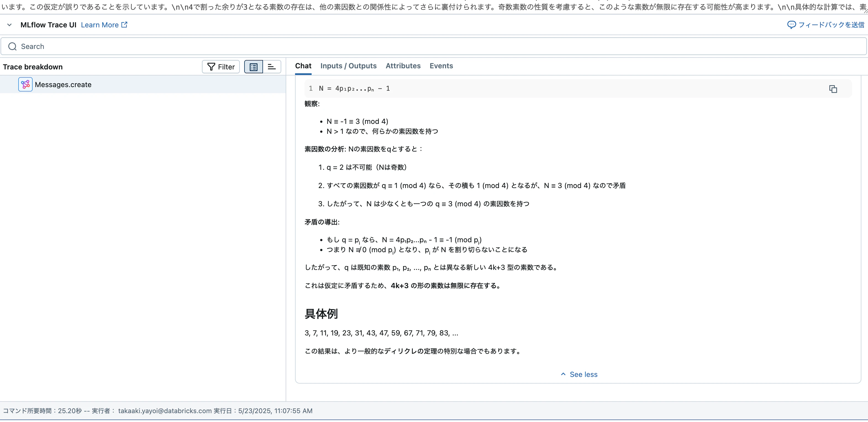868x422 pixels.
Task: Open the Events tab
Action: (x=441, y=66)
